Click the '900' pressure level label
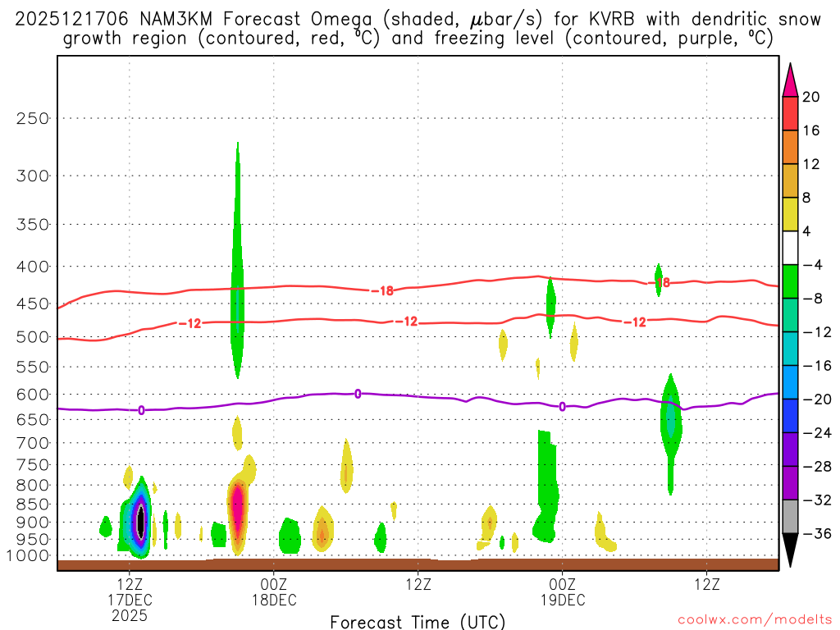This screenshot has width=840, height=630. (33, 523)
